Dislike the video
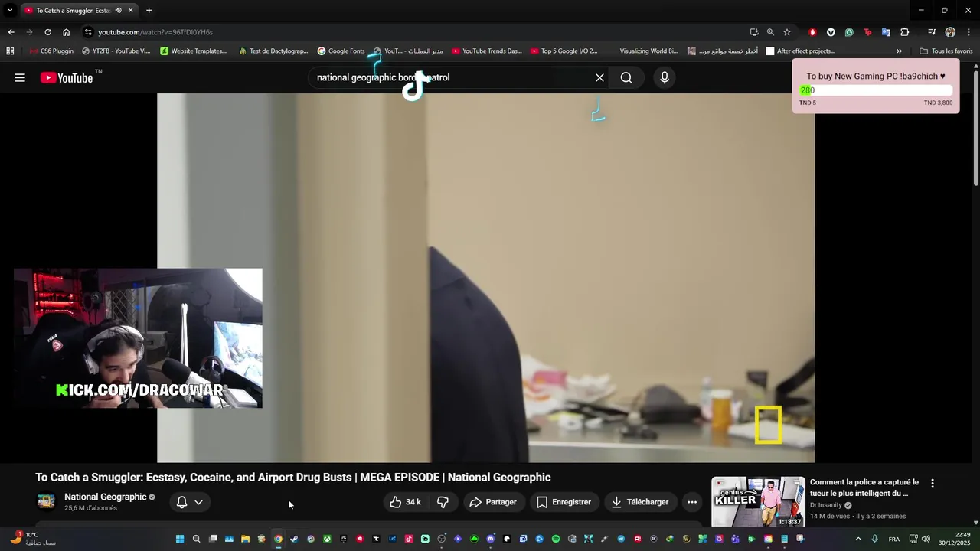Viewport: 980px width, 551px height. pyautogui.click(x=443, y=502)
